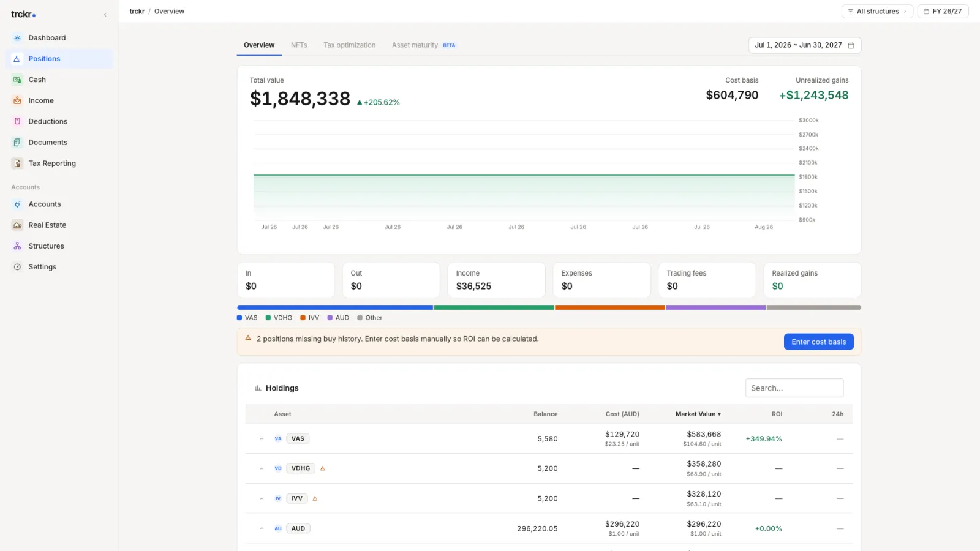The width and height of the screenshot is (980, 551).
Task: Expand the VDHG holdings row
Action: coord(262,468)
